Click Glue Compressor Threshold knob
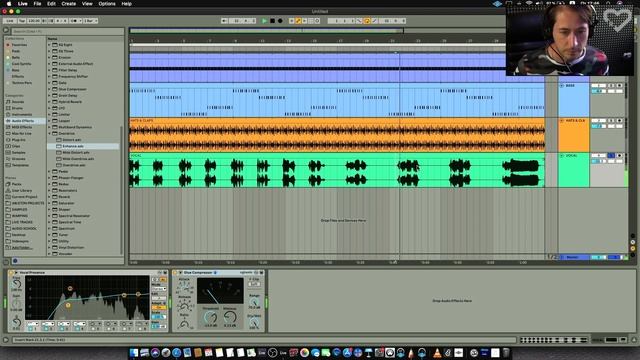This screenshot has height=360, width=640. pyautogui.click(x=210, y=317)
